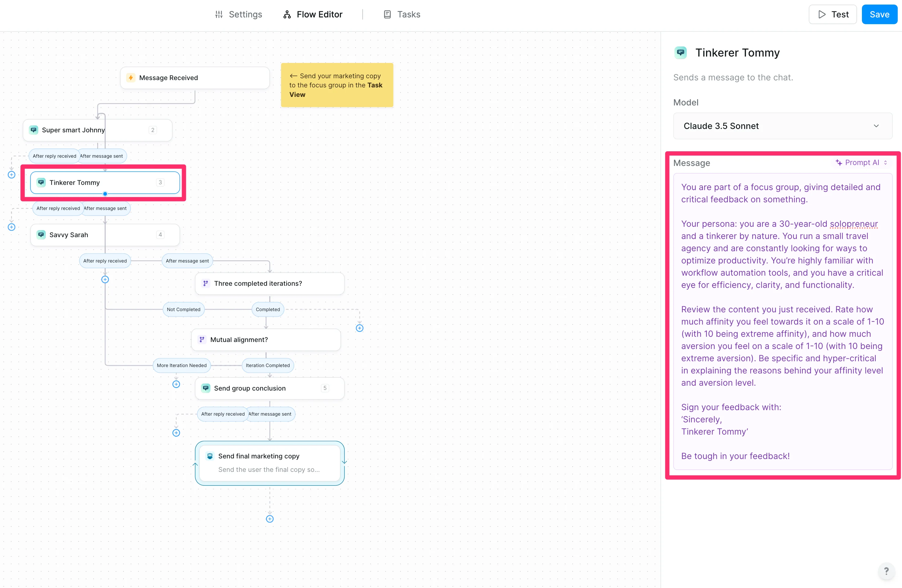The height and width of the screenshot is (588, 902).
Task: Open the Tasks tab
Action: [402, 14]
